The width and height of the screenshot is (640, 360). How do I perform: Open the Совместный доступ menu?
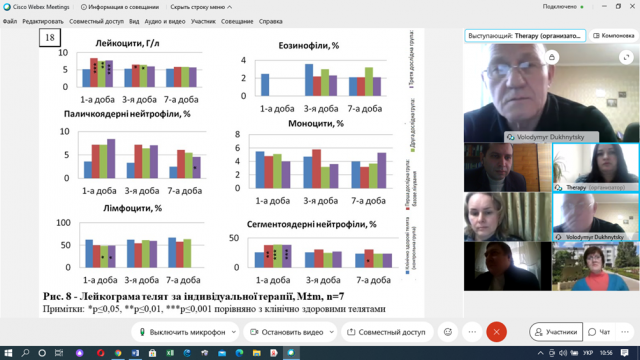(x=96, y=21)
